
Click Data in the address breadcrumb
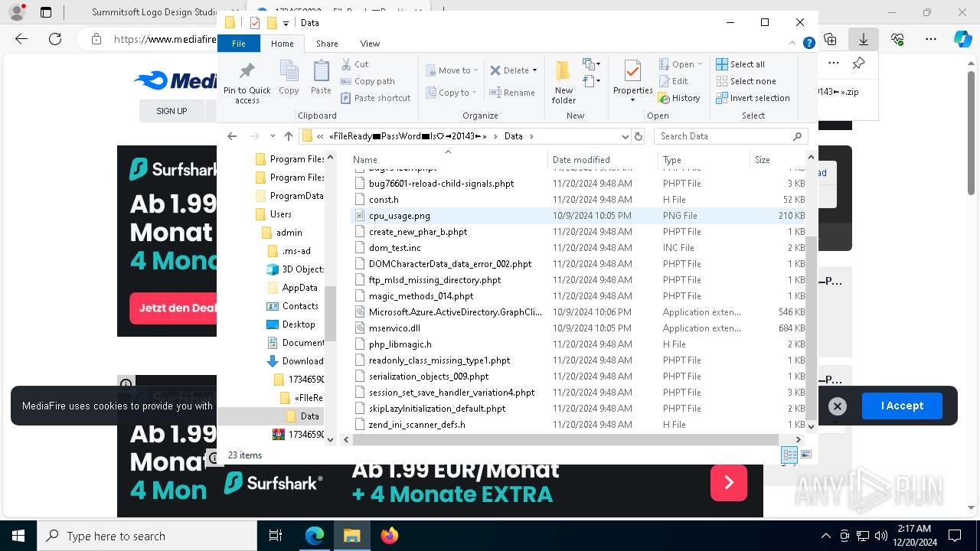(513, 136)
